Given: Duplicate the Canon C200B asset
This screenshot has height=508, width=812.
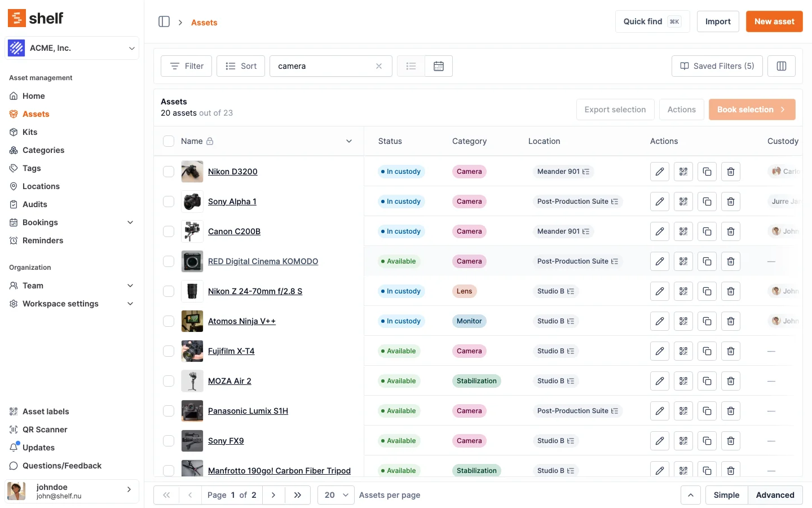Looking at the screenshot, I should click(x=707, y=231).
